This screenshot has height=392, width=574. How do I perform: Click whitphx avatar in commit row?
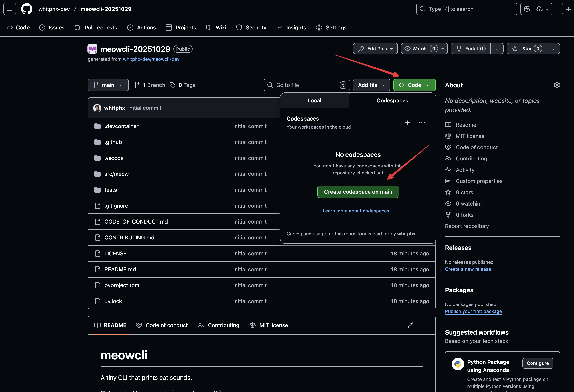(x=97, y=108)
